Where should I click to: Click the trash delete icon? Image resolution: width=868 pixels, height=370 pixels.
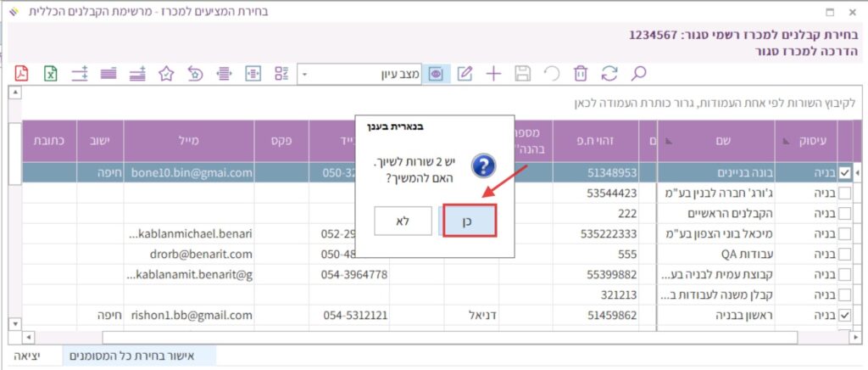coord(580,73)
